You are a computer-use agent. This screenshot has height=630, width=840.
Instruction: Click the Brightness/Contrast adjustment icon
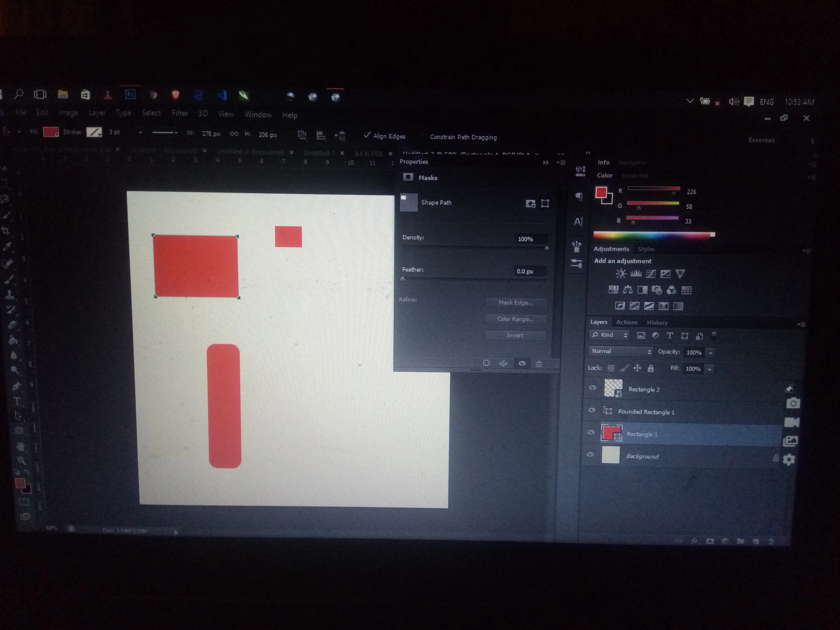pyautogui.click(x=621, y=273)
